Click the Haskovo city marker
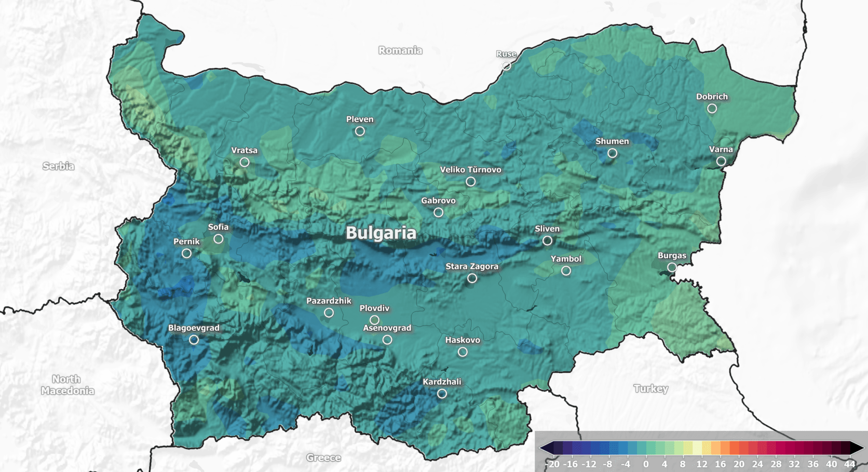This screenshot has width=868, height=472. [463, 352]
